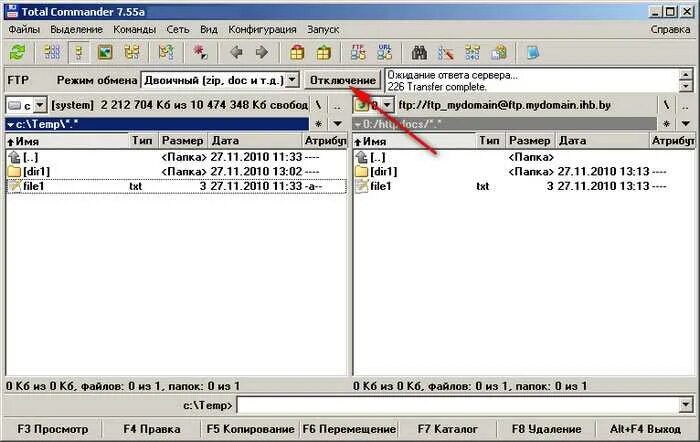Expand right panel directory history arrow

pyautogui.click(x=686, y=124)
